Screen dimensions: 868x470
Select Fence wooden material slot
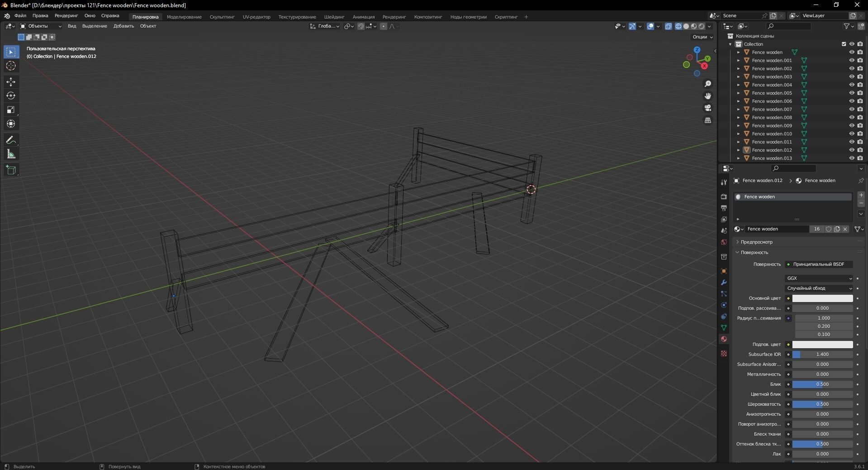coord(792,197)
